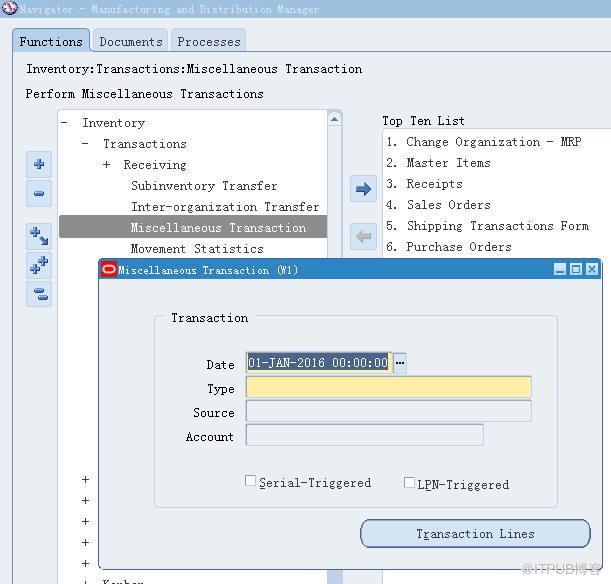Viewport: 611px width, 584px height.
Task: Enable the Serial-Triggered checkbox
Action: click(x=250, y=480)
